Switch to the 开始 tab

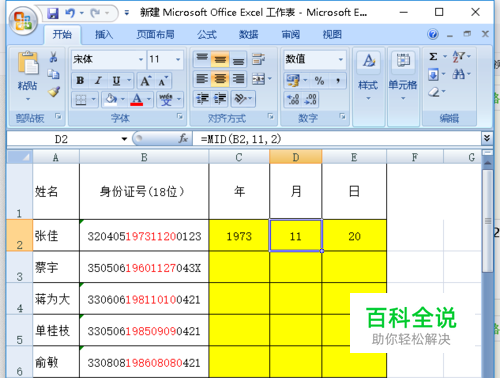[x=62, y=34]
